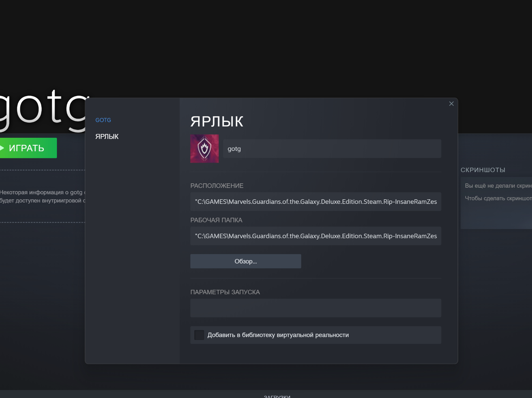
Task: Click the gotg shortcut icon image
Action: [x=204, y=148]
